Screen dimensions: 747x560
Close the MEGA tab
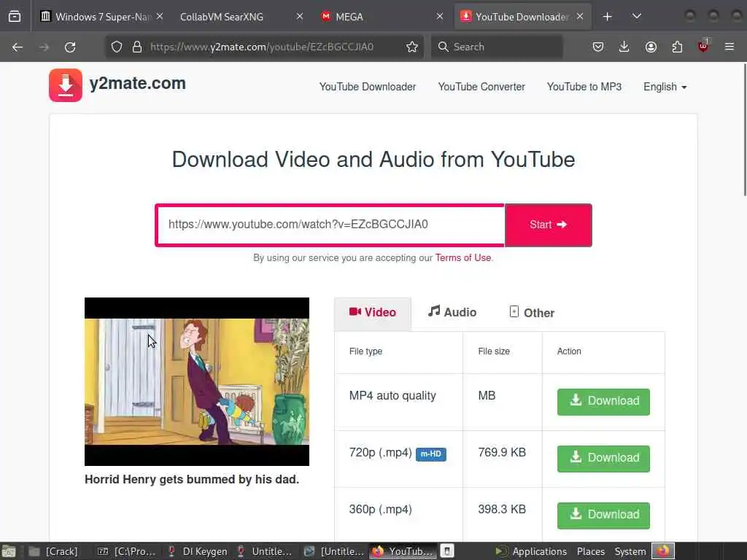click(x=440, y=17)
